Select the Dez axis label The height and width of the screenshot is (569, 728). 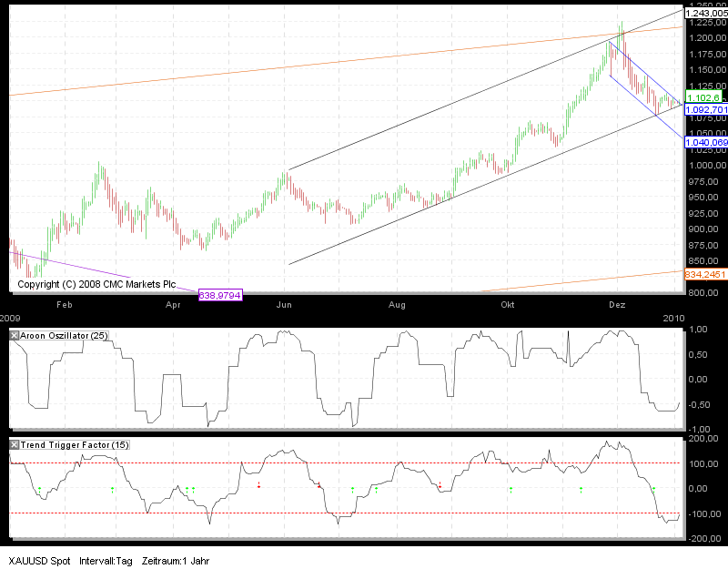(x=618, y=305)
